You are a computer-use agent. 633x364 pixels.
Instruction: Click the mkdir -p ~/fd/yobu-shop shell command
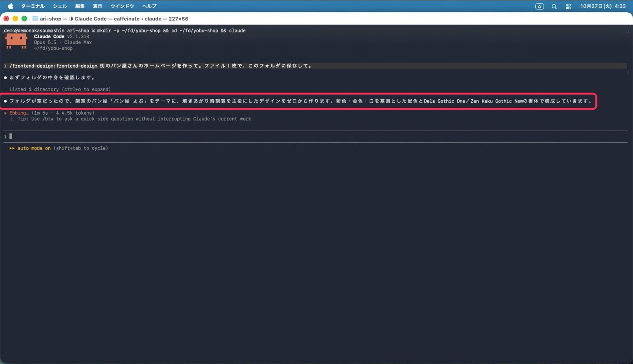click(171, 30)
